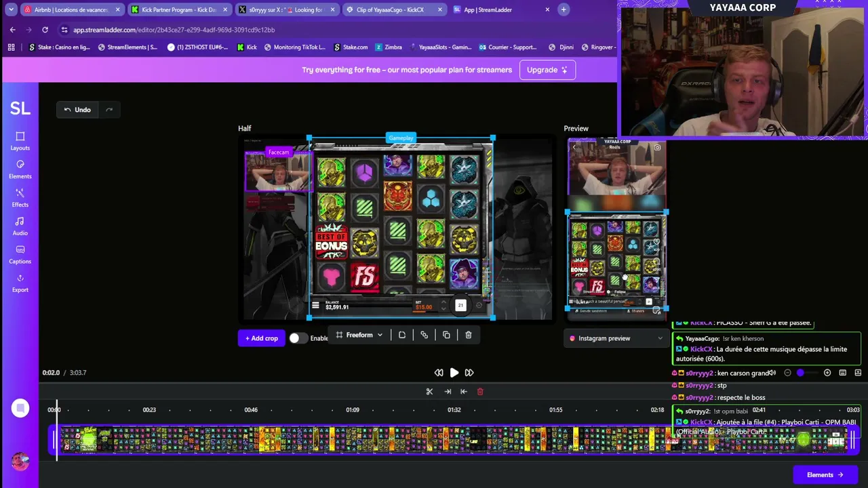This screenshot has height=488, width=868.
Task: Open the Elements panel in the sidebar
Action: (20, 169)
